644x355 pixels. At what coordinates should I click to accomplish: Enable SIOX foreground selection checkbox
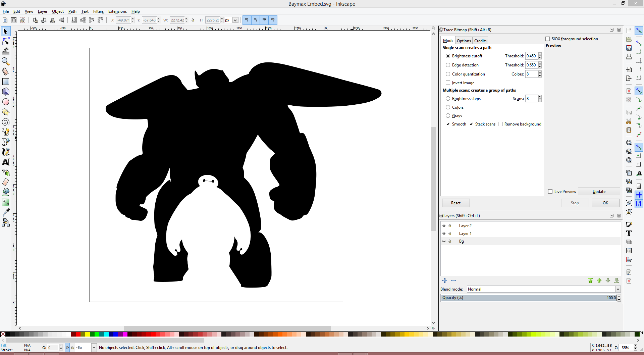click(x=547, y=39)
